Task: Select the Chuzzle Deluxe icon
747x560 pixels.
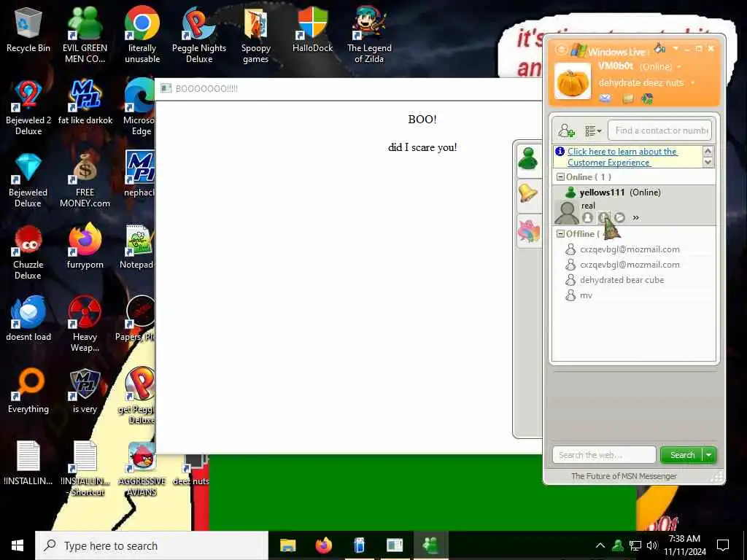Action: point(28,252)
